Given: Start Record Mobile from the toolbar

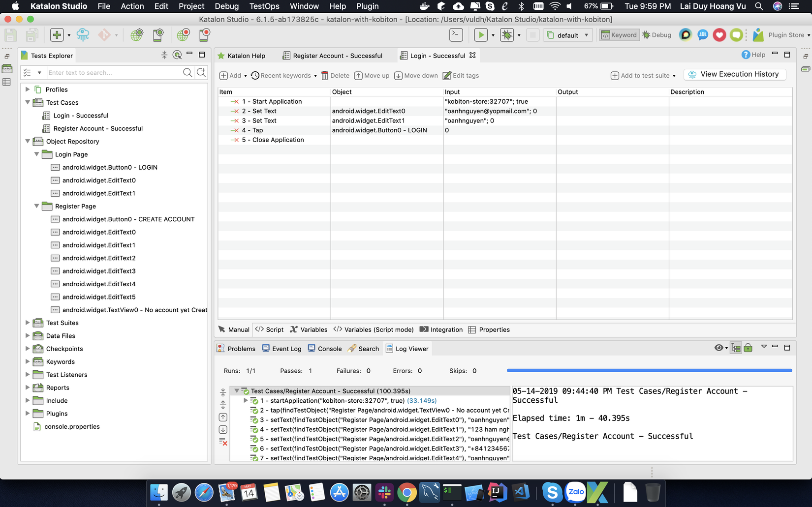Looking at the screenshot, I should [204, 35].
